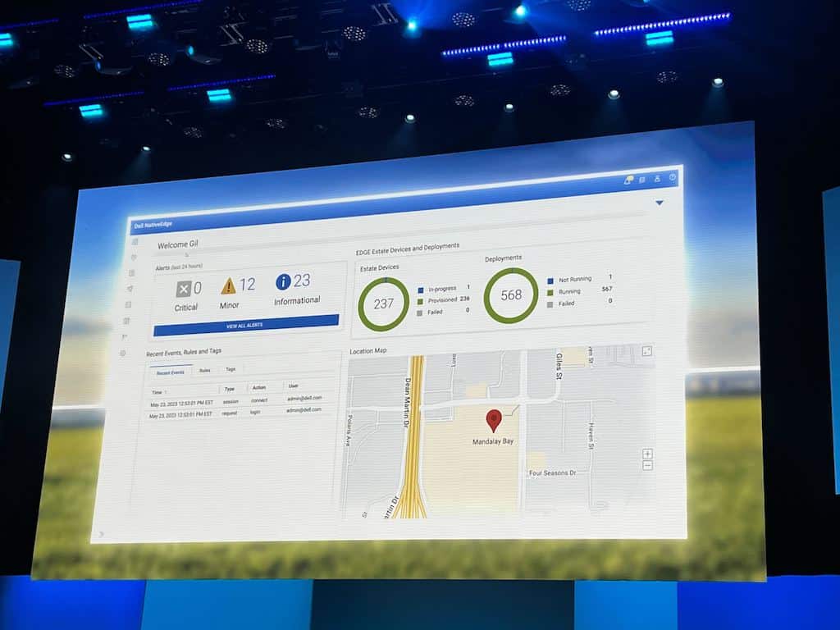The width and height of the screenshot is (840, 630).
Task: Click the Mandalay Bay map pin
Action: pos(493,421)
